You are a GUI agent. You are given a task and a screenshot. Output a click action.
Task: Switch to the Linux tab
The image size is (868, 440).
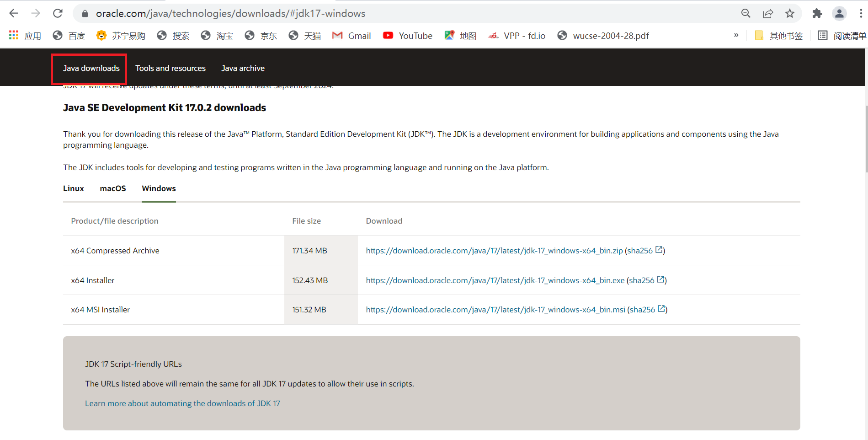click(74, 188)
